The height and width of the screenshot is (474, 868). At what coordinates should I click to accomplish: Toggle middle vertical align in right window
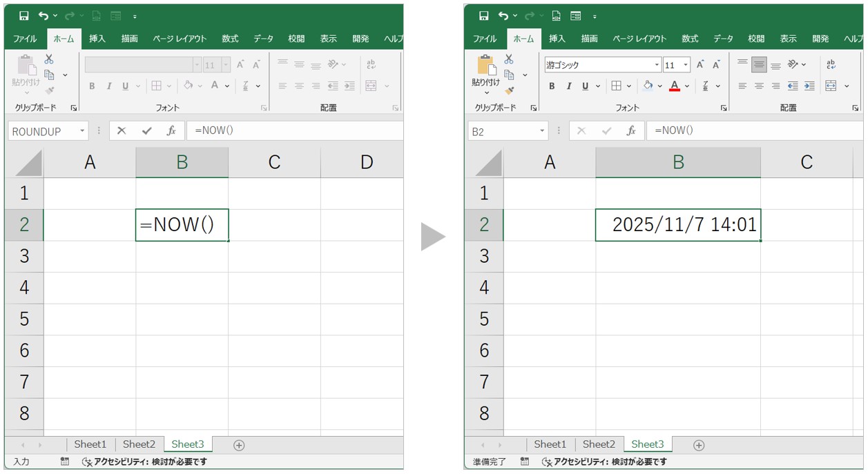coord(759,65)
